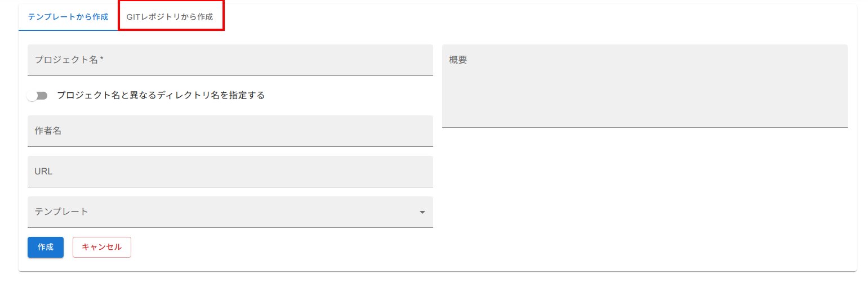The height and width of the screenshot is (283, 868).
Task: Click the テンプレート placeholder label text
Action: tap(62, 212)
